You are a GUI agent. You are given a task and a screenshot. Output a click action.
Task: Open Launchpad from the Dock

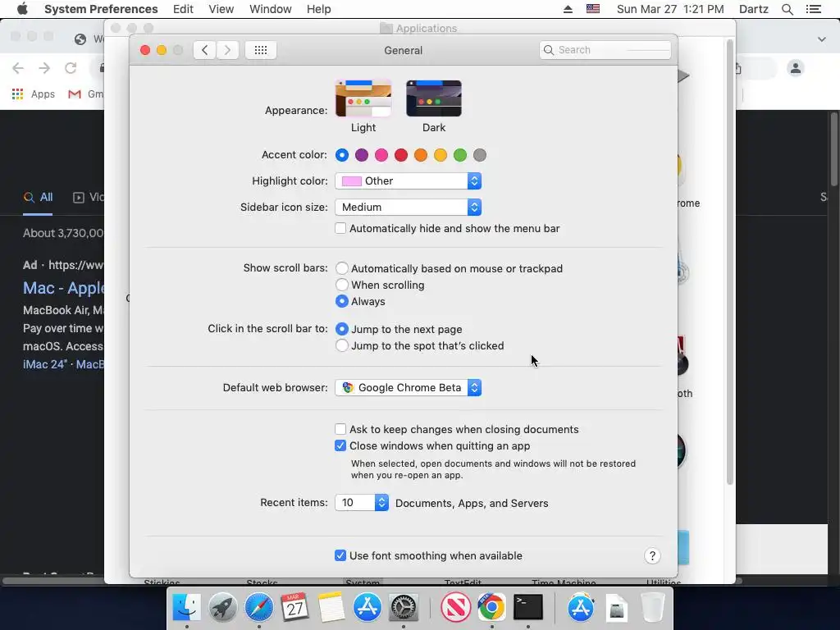click(223, 608)
